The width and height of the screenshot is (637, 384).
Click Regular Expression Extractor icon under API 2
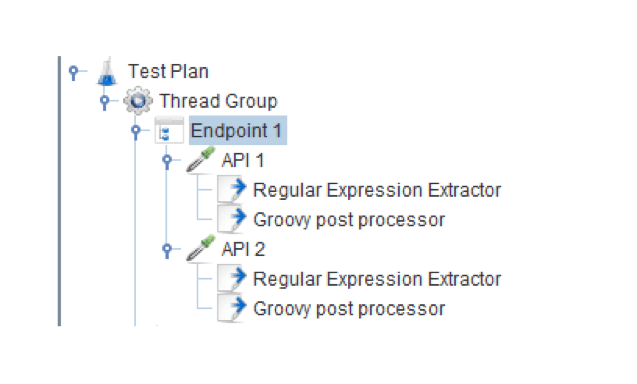232,278
